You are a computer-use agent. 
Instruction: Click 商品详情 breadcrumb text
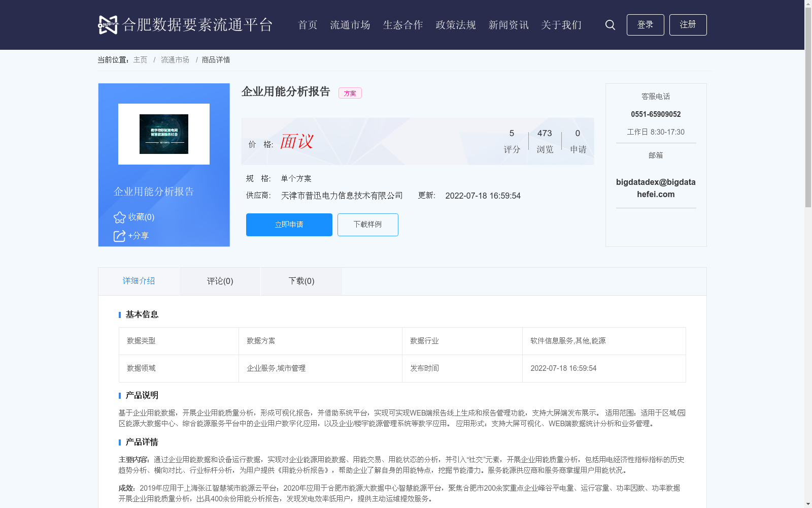tap(216, 60)
